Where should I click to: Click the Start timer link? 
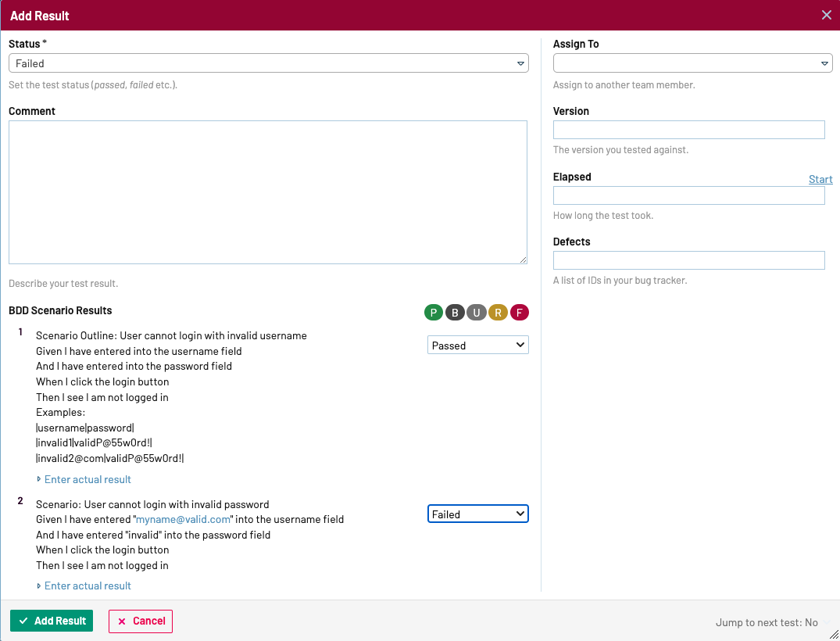click(820, 179)
